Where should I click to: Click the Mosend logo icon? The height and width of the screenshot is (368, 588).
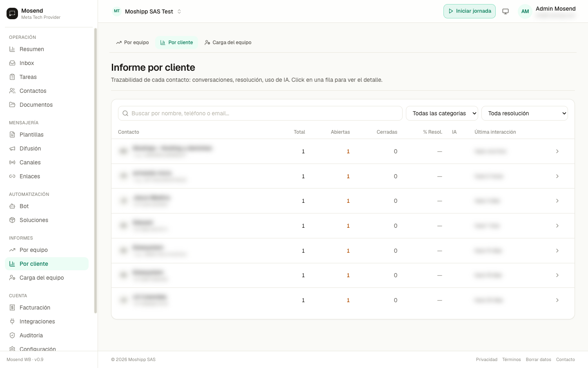(x=12, y=13)
